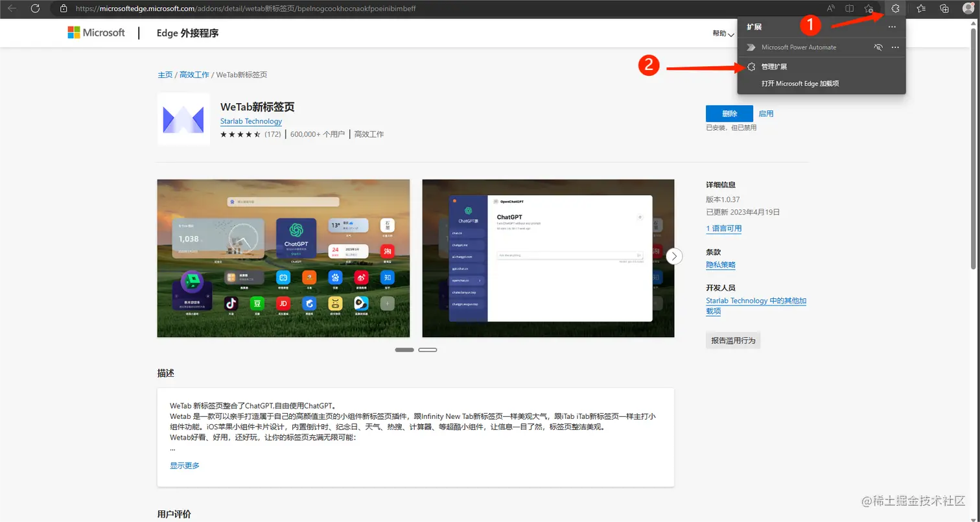Click the 报告滥用行为 button
This screenshot has width=980, height=522.
[733, 340]
